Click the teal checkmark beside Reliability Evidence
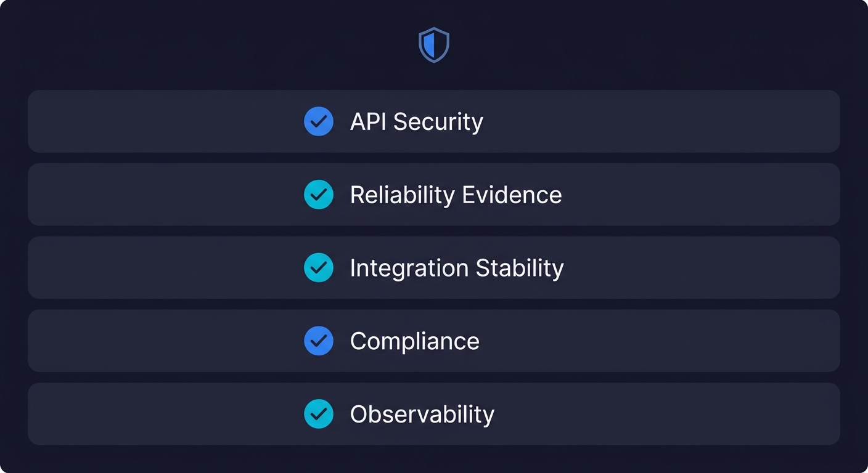The image size is (868, 473). tap(319, 195)
